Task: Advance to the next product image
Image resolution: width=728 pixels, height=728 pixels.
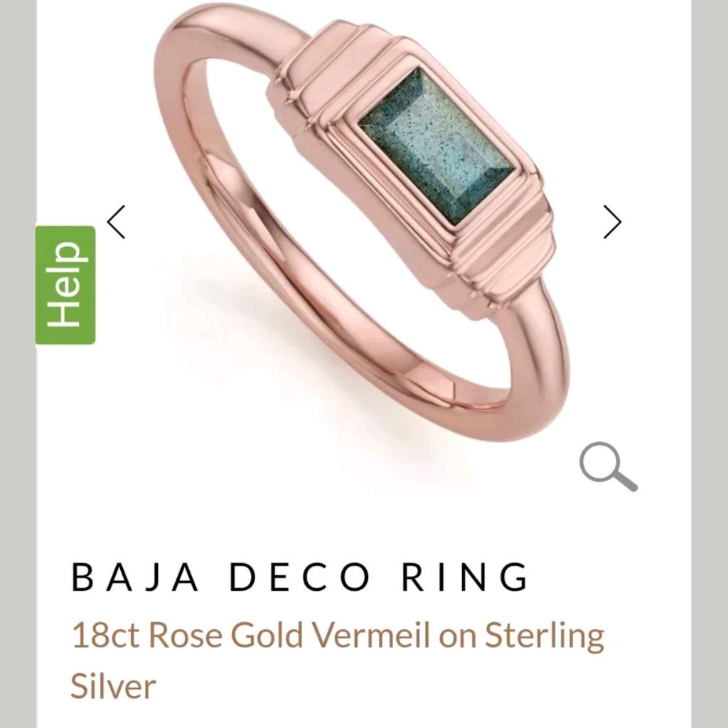Action: [x=612, y=222]
